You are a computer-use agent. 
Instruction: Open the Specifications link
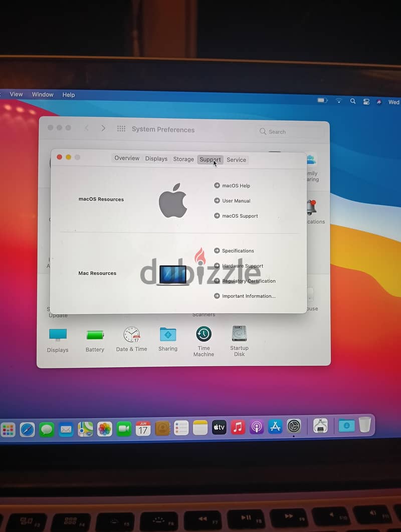click(x=234, y=251)
